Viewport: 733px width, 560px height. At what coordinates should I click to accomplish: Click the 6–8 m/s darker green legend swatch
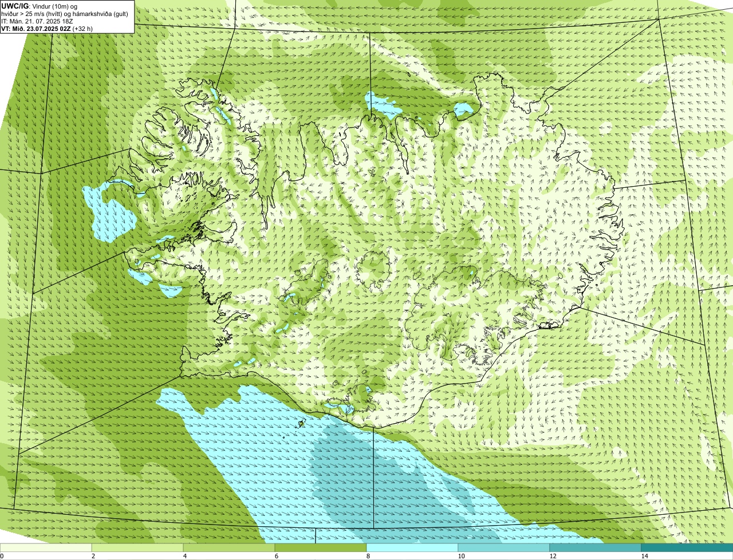pos(321,547)
